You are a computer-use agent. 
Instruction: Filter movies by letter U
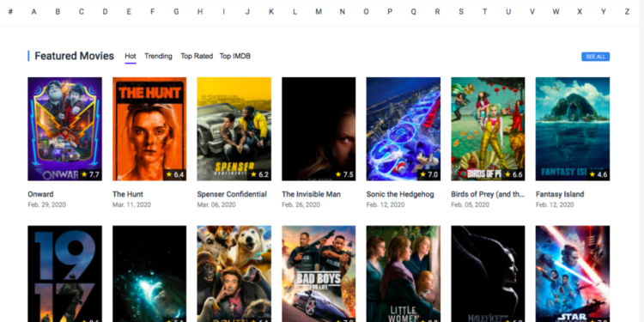click(x=508, y=11)
